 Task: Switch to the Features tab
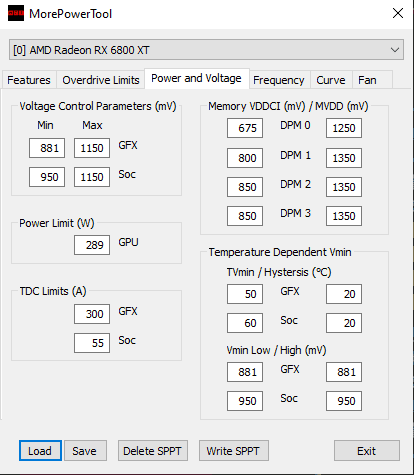29,80
